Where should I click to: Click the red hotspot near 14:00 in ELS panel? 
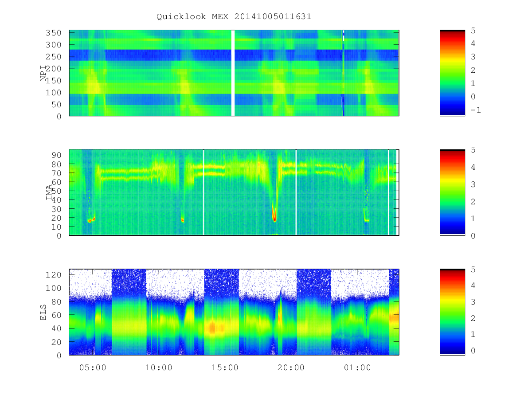pos(212,328)
